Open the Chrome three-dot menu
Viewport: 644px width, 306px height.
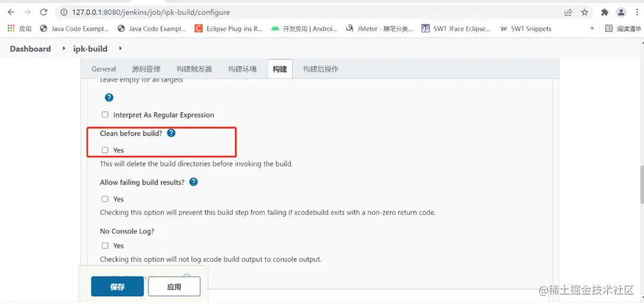tap(636, 13)
